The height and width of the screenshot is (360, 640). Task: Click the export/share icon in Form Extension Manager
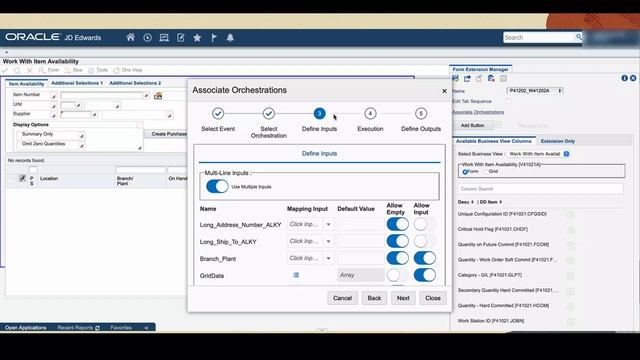467,78
